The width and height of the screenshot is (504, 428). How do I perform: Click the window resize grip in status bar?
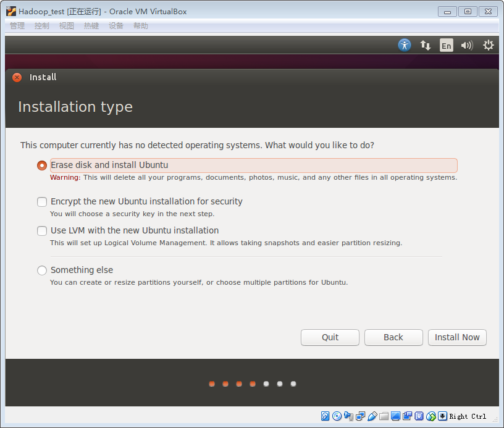pos(495,419)
